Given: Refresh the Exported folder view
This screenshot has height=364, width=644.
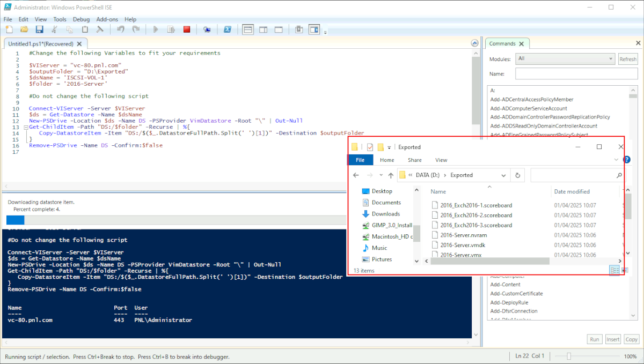Looking at the screenshot, I should pyautogui.click(x=518, y=175).
